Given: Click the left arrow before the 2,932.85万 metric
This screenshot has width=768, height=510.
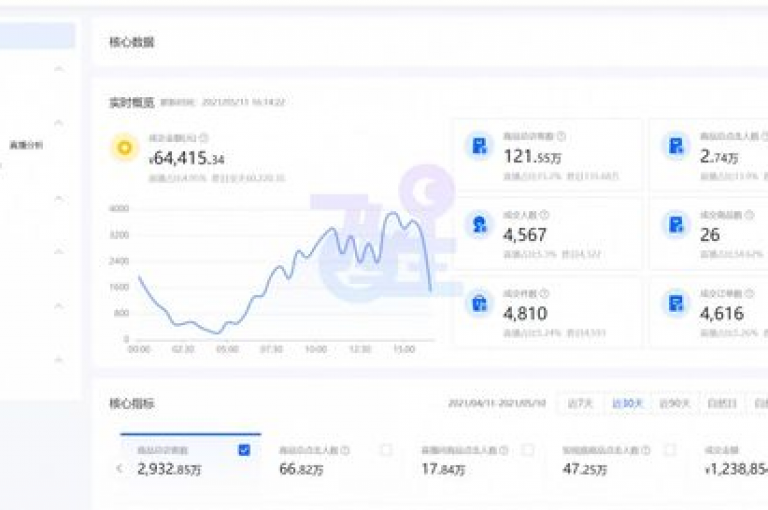Looking at the screenshot, I should point(119,468).
